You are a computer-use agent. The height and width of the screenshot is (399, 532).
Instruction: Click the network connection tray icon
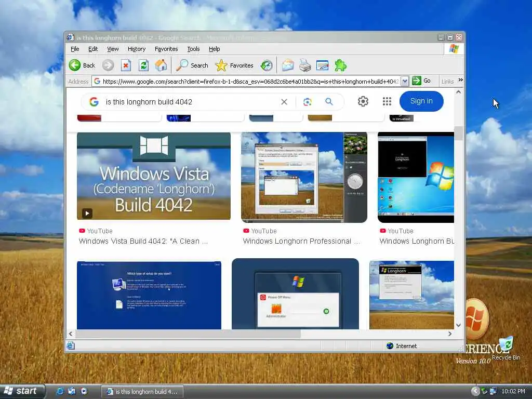click(x=493, y=391)
